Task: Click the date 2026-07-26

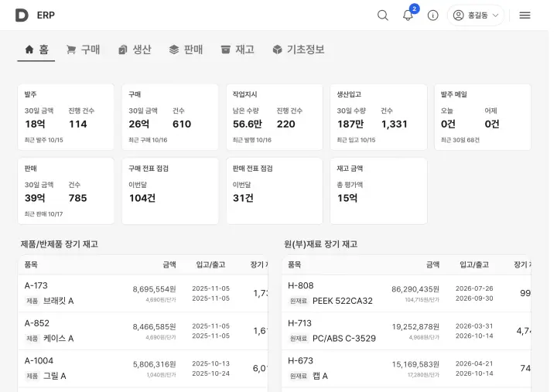Action: [x=474, y=288]
